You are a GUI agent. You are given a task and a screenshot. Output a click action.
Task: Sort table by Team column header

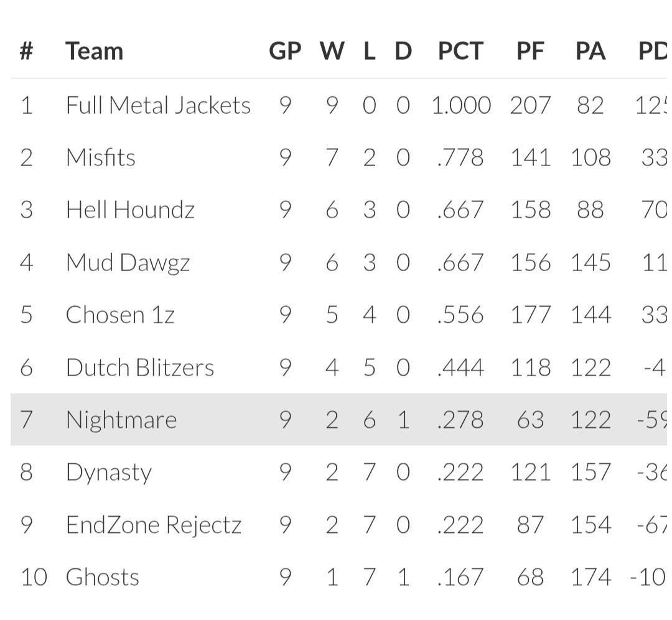pyautogui.click(x=94, y=51)
